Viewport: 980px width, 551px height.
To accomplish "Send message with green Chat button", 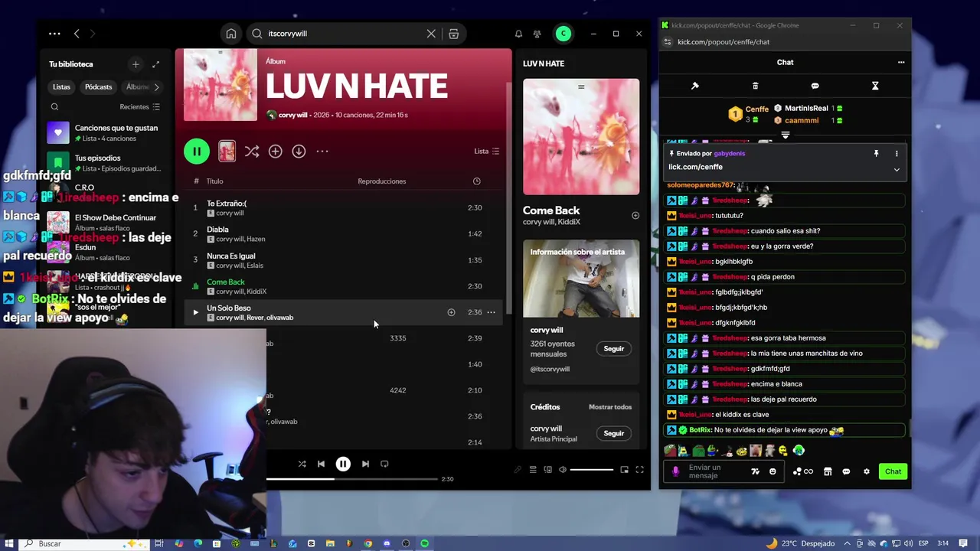I will click(x=893, y=471).
